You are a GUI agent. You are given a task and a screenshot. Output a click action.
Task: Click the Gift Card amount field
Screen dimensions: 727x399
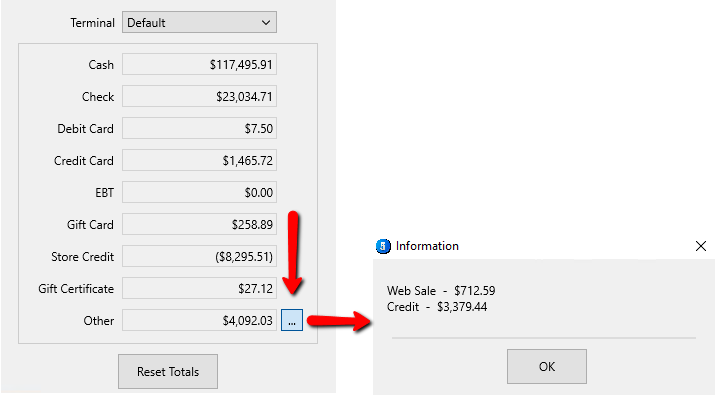(x=199, y=224)
